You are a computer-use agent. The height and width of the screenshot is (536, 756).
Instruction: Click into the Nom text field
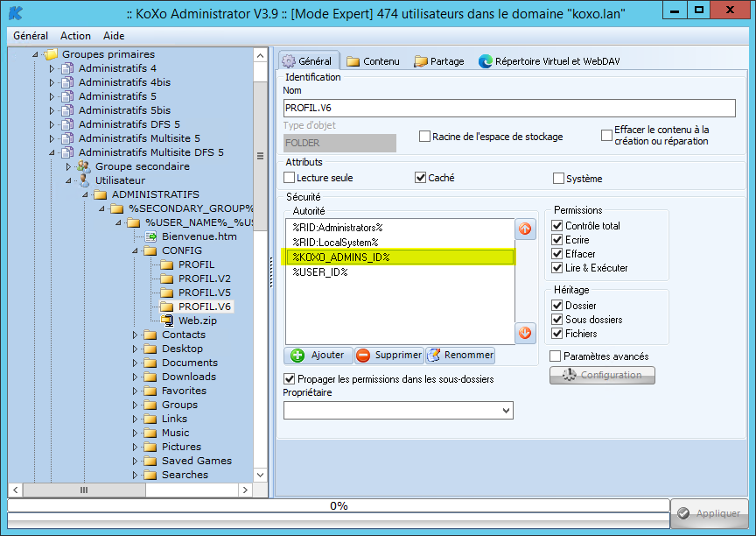click(x=509, y=108)
